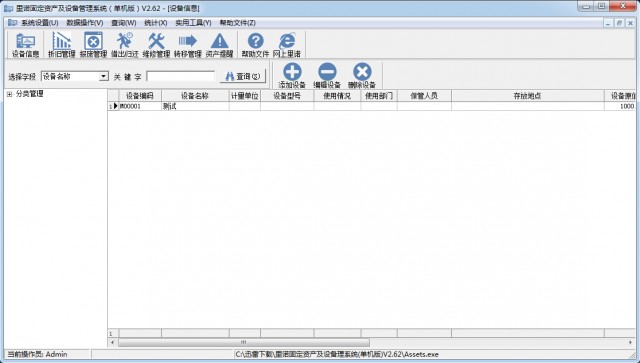Select the 测试 device name cell
Screen dimensions: 640x363
coord(195,106)
